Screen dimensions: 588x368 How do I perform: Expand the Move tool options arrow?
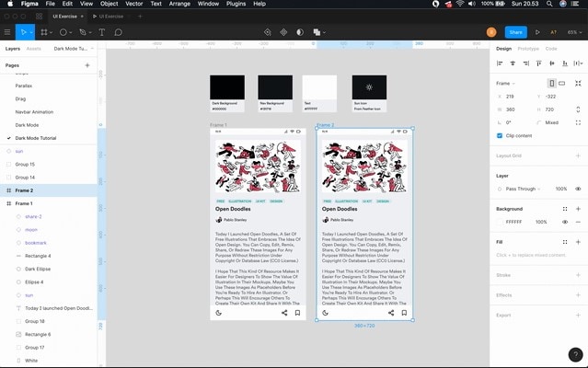pos(31,32)
